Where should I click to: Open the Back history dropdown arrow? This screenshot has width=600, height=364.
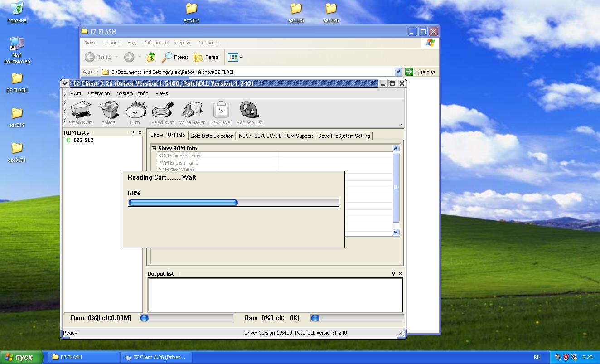[x=116, y=57]
